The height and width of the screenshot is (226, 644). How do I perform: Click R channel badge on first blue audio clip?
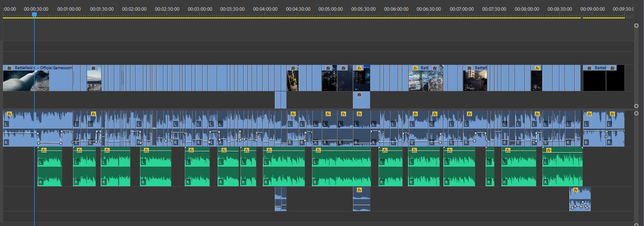pos(6,142)
